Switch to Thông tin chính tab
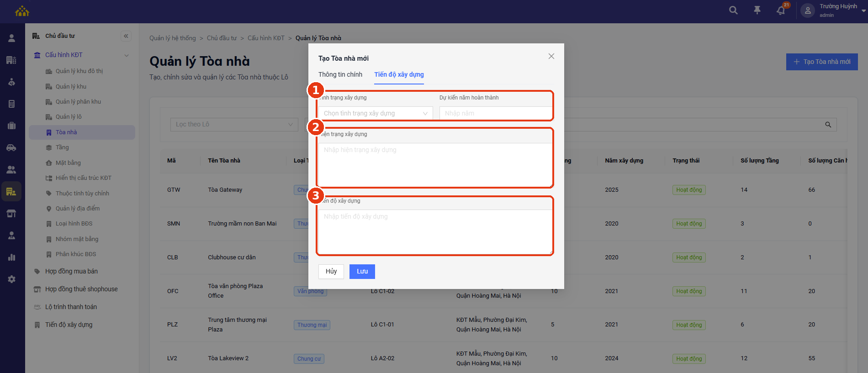Screen dimensions: 868x373 tap(340, 74)
